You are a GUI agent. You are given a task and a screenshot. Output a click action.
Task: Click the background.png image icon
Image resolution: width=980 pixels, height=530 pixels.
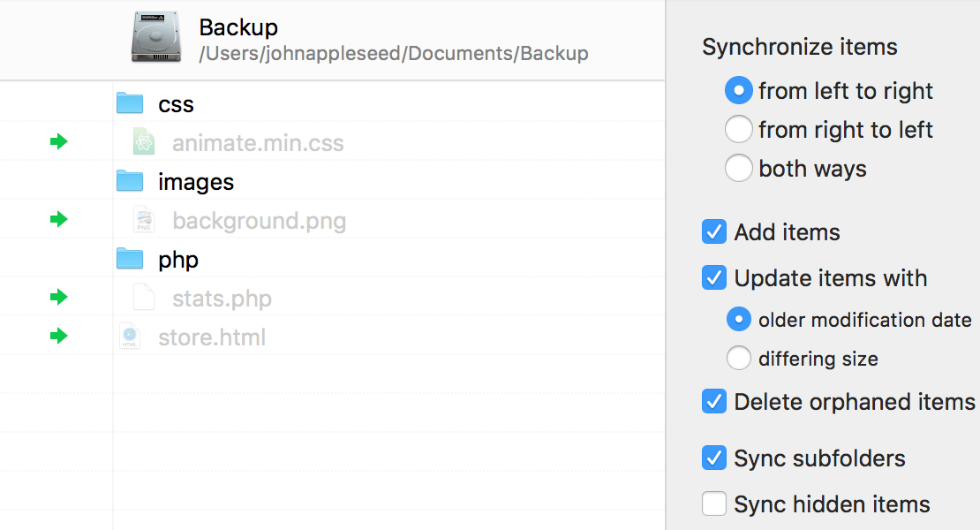(x=143, y=218)
